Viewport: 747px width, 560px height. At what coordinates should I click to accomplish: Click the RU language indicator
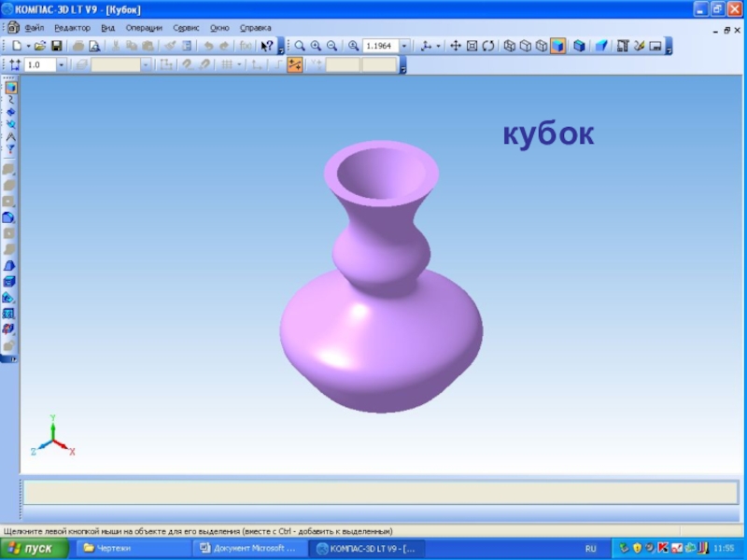pyautogui.click(x=590, y=549)
